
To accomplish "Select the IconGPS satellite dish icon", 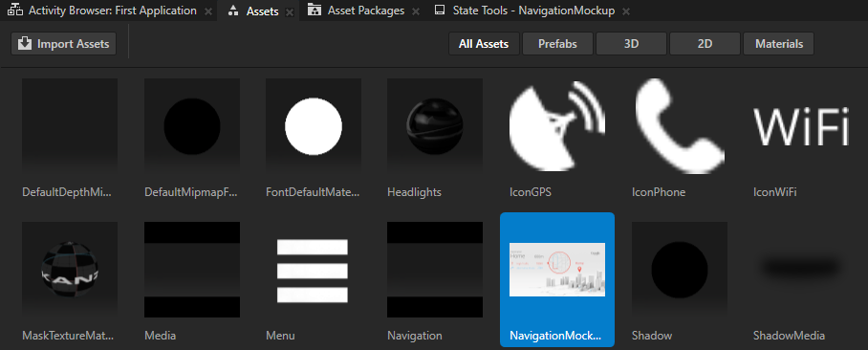I will [557, 126].
